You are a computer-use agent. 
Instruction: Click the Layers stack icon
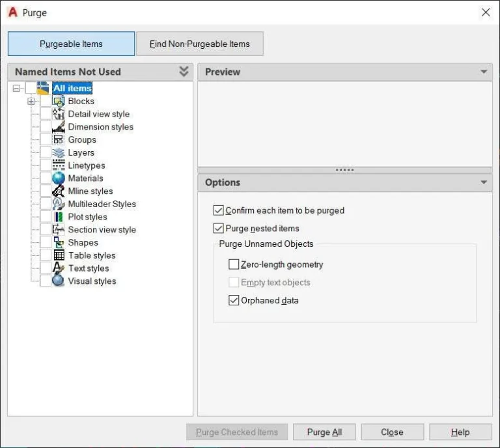(x=59, y=152)
